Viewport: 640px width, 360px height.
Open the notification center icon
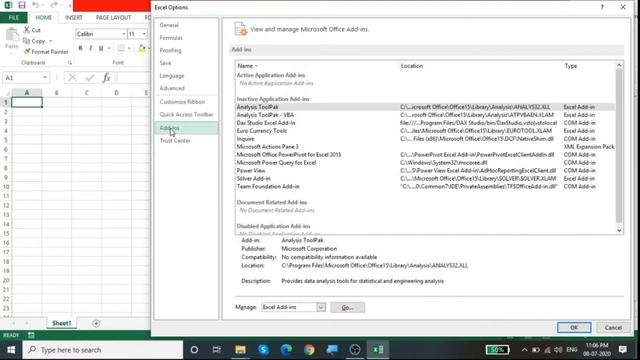coord(622,350)
